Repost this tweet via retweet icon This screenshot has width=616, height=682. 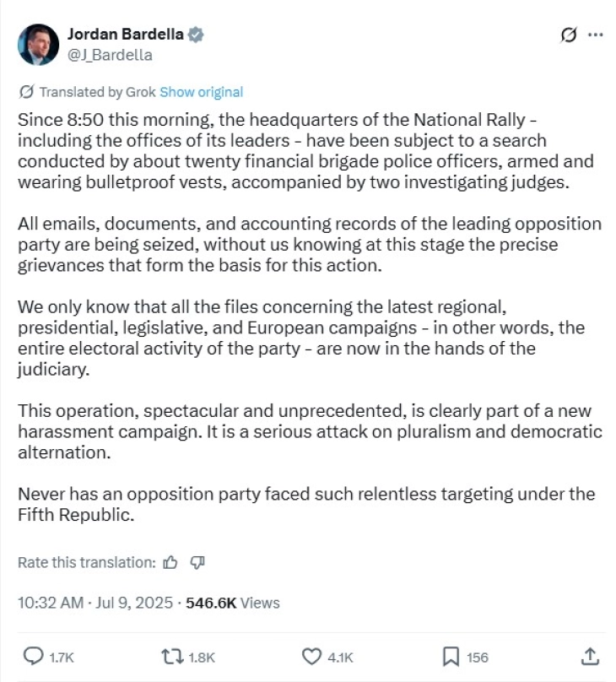coord(172,656)
